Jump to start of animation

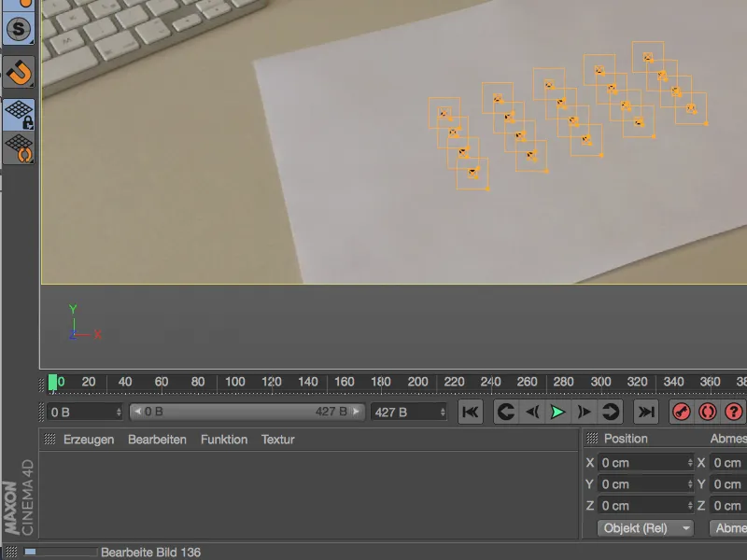pyautogui.click(x=471, y=412)
